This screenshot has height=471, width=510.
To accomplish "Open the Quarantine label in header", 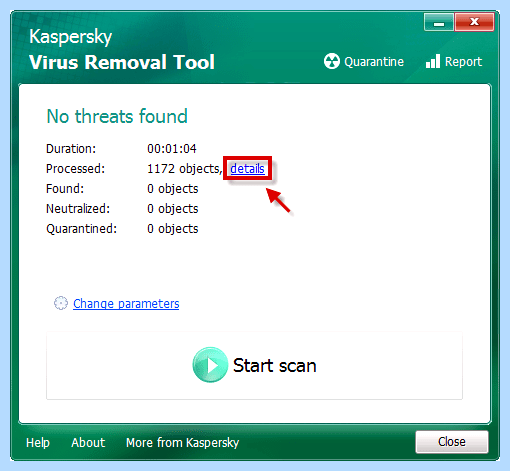I will (x=374, y=62).
